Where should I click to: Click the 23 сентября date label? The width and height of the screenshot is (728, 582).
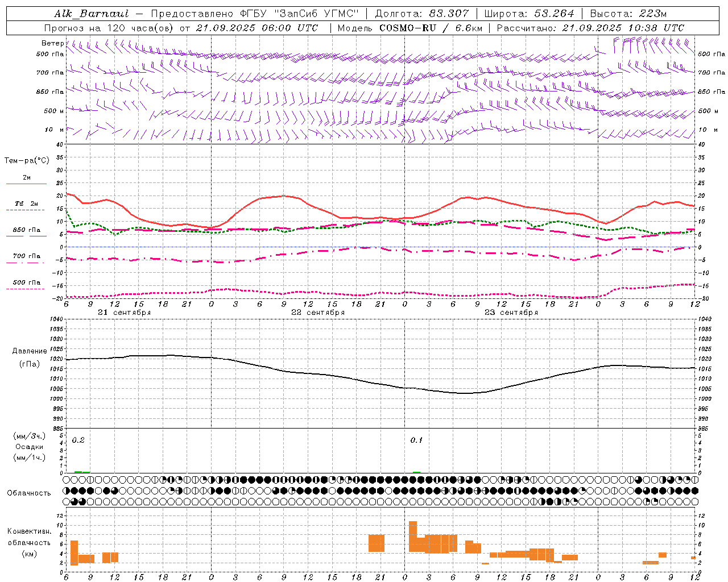tap(511, 313)
